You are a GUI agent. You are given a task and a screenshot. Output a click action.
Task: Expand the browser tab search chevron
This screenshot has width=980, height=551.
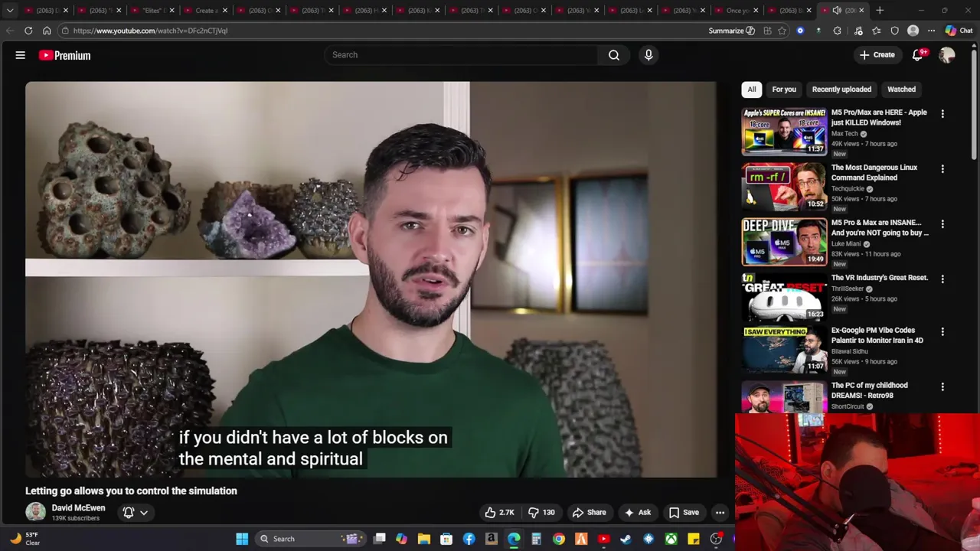click(x=10, y=11)
